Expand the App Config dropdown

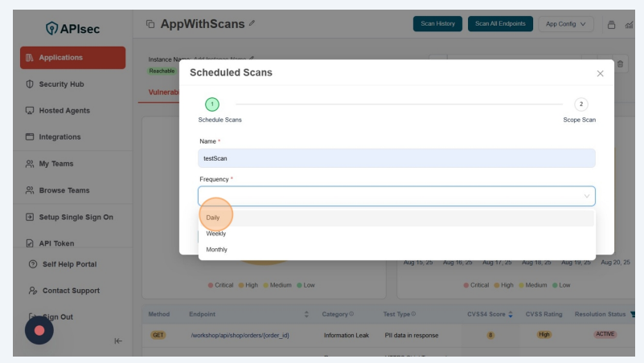coord(565,24)
